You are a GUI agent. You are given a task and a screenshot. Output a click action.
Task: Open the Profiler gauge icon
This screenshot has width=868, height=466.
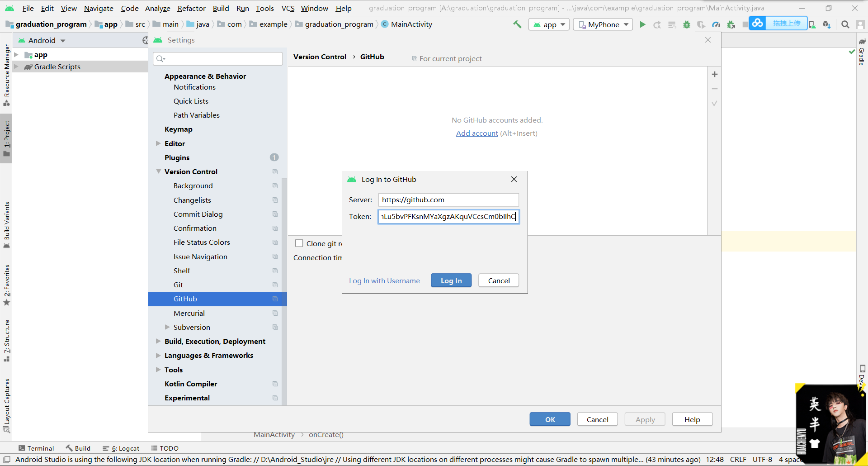[716, 25]
